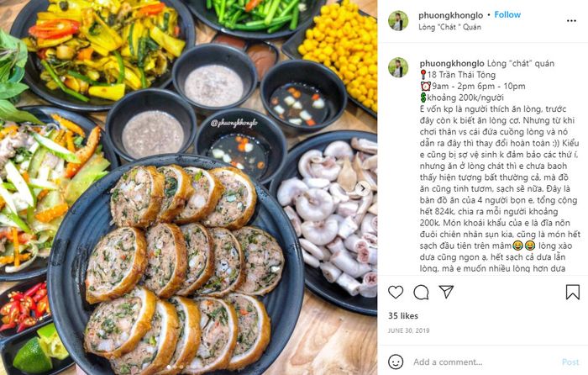
Task: Go to next photo carousel arrow
Action: pos(362,188)
